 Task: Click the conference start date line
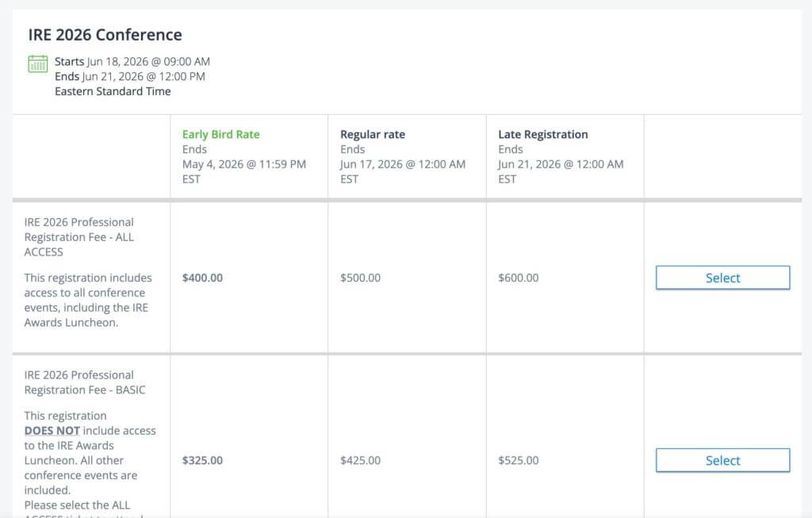[x=132, y=62]
